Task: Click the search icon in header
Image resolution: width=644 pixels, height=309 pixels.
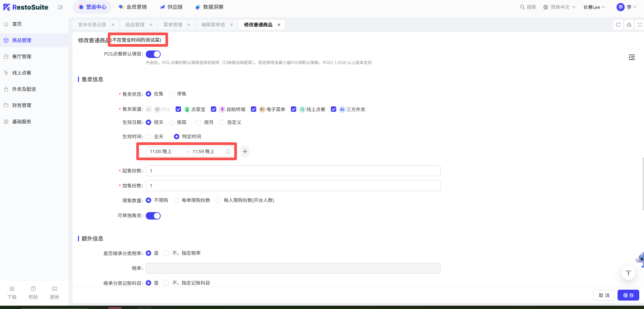Action: 522,7
